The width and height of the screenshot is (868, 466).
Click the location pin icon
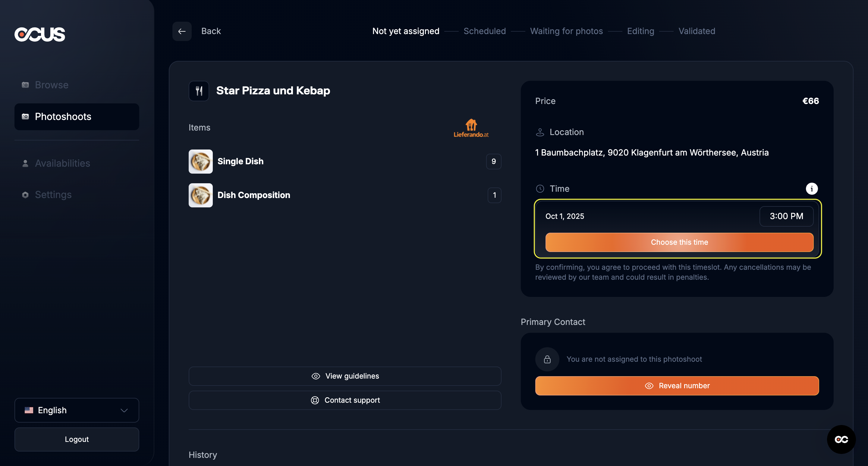tap(540, 132)
